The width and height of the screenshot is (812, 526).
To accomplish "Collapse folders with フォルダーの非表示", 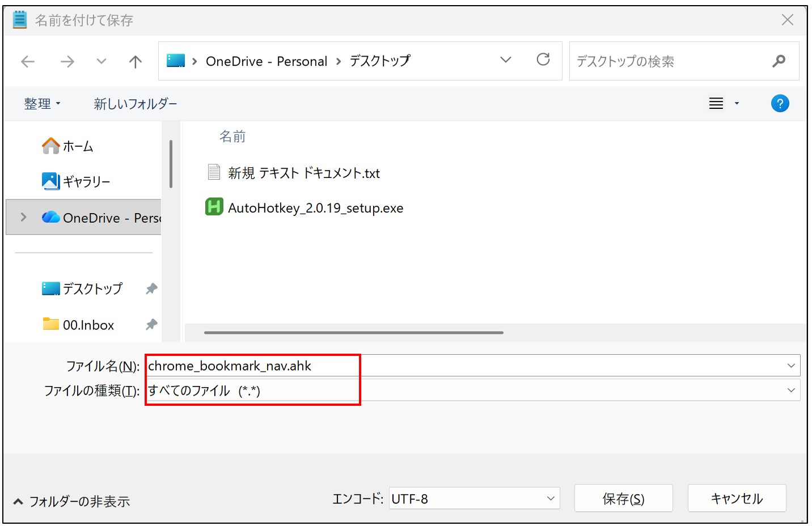I will tap(72, 502).
